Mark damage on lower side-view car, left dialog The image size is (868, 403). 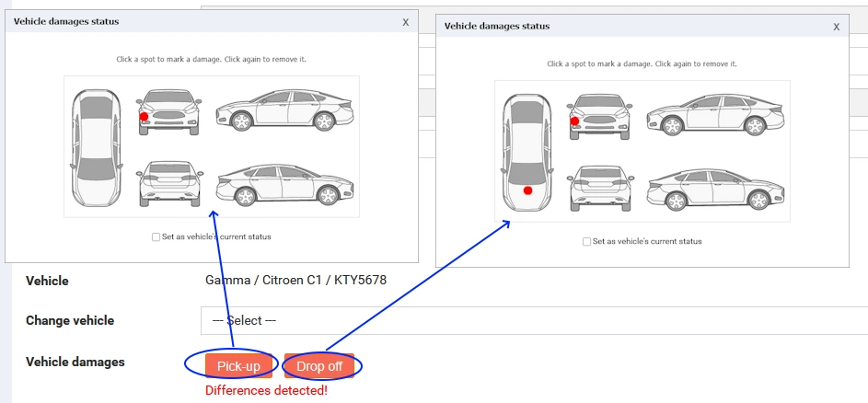click(285, 185)
